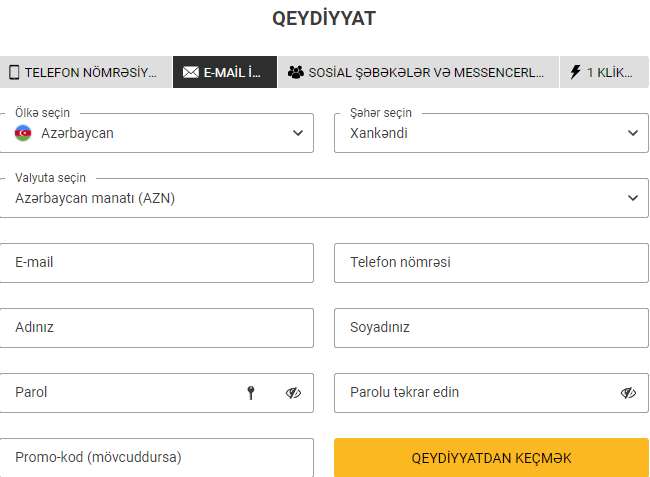Select the Adınız first name field
The height and width of the screenshot is (477, 650).
click(157, 328)
